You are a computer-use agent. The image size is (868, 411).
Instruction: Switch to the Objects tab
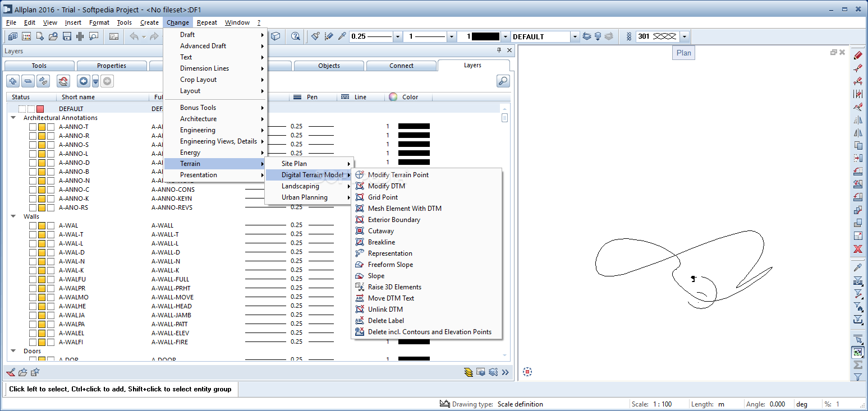point(329,66)
